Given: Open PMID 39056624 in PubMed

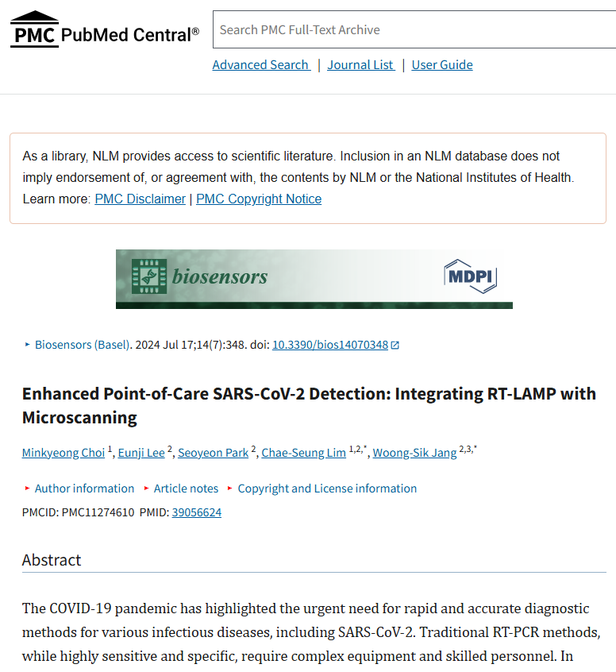Looking at the screenshot, I should tap(197, 512).
